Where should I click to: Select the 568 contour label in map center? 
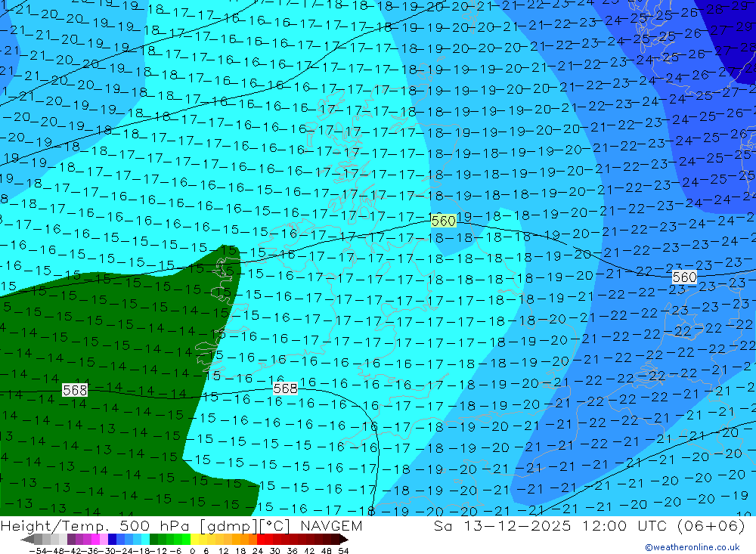285,388
